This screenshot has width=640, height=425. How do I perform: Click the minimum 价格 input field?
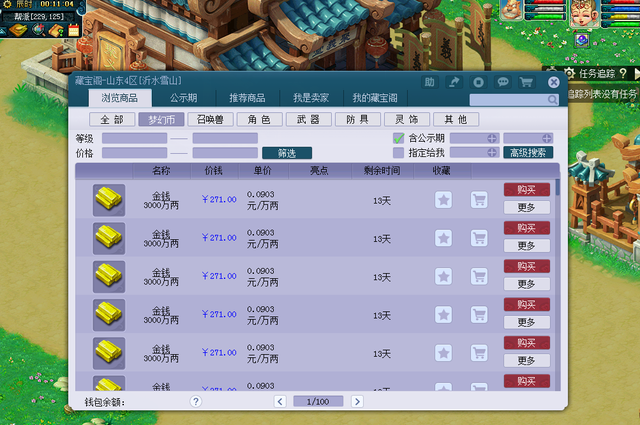[x=134, y=153]
